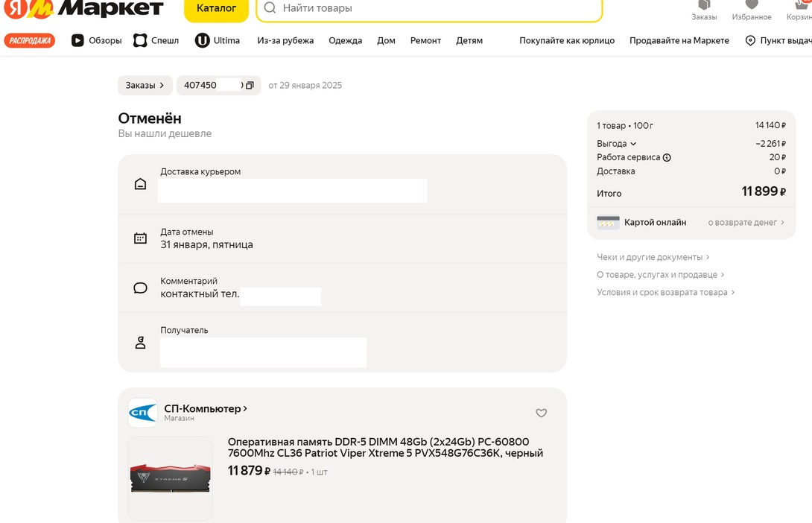Viewport: 812px width, 523px height.
Task: Click the order number 407450 chip
Action: point(218,86)
